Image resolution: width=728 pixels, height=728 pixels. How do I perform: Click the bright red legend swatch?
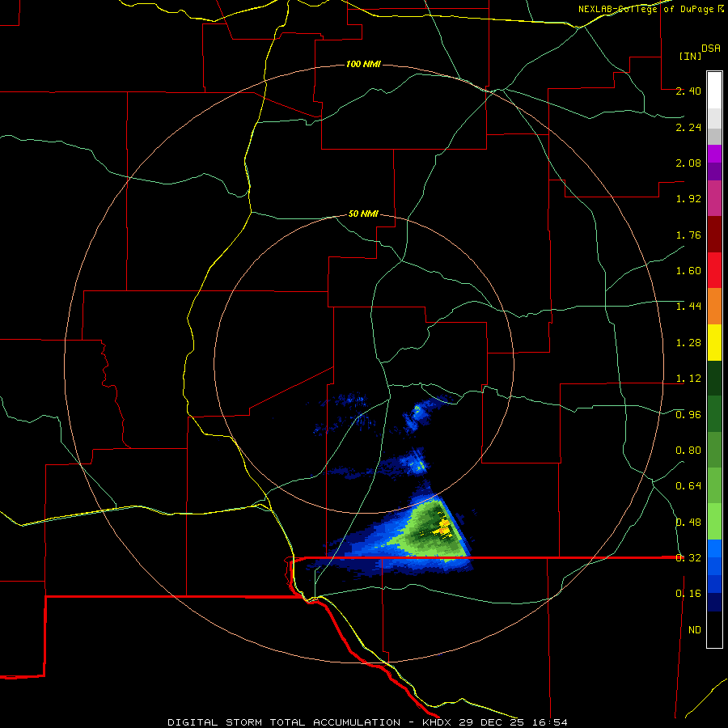[x=714, y=270]
